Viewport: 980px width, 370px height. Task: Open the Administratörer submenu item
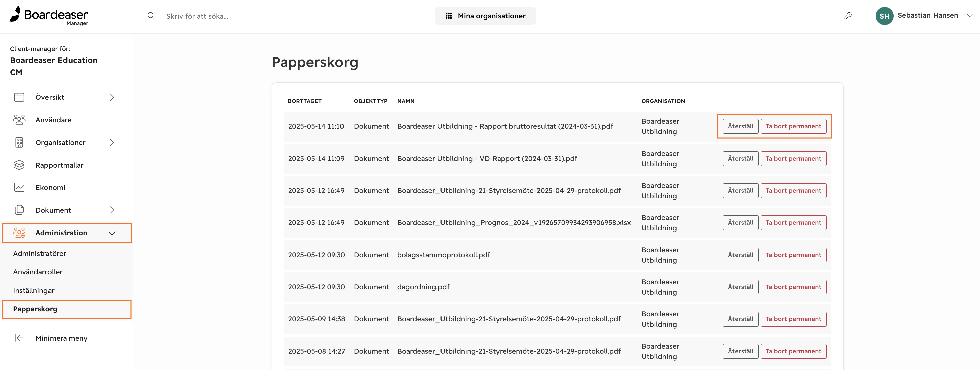[39, 253]
